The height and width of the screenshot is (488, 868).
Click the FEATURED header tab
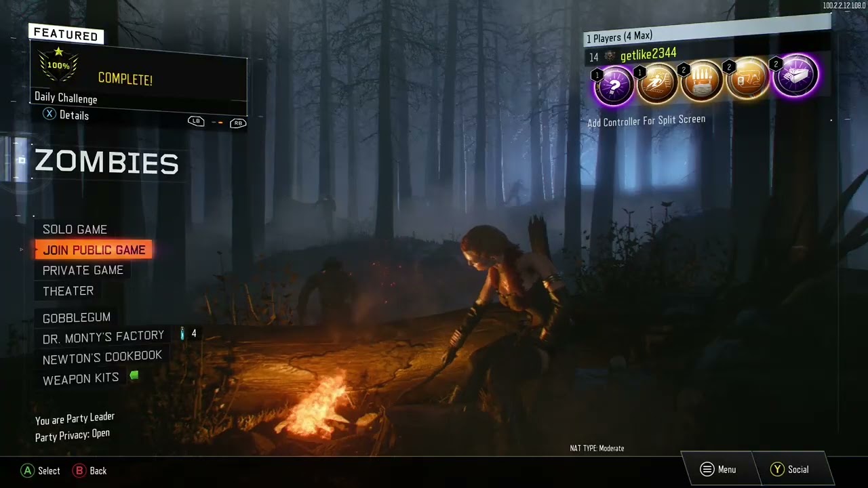66,34
